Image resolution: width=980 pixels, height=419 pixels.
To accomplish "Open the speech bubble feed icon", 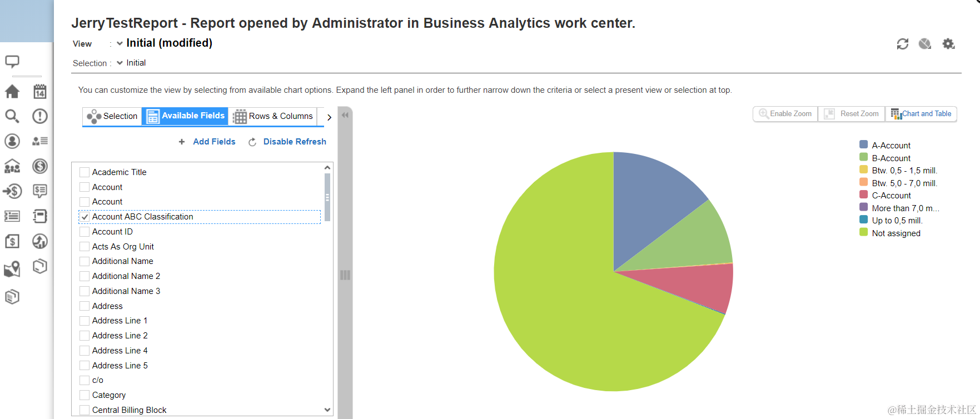I will [x=12, y=61].
